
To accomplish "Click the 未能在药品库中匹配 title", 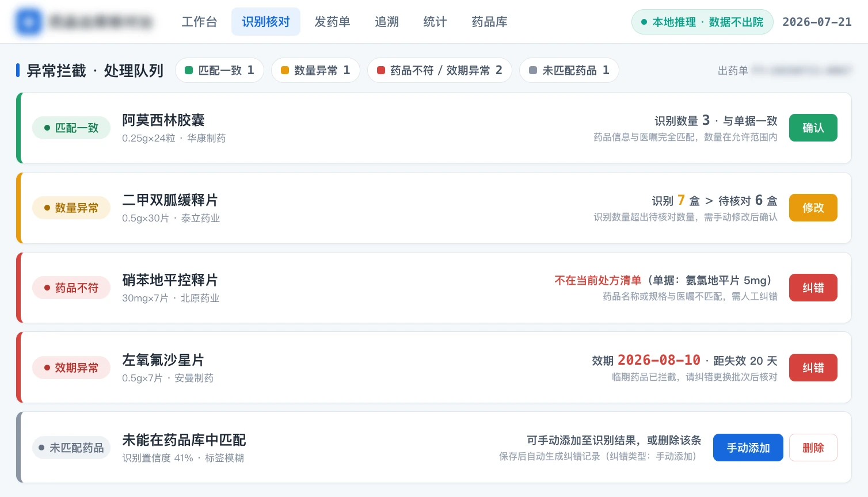I will [x=184, y=440].
